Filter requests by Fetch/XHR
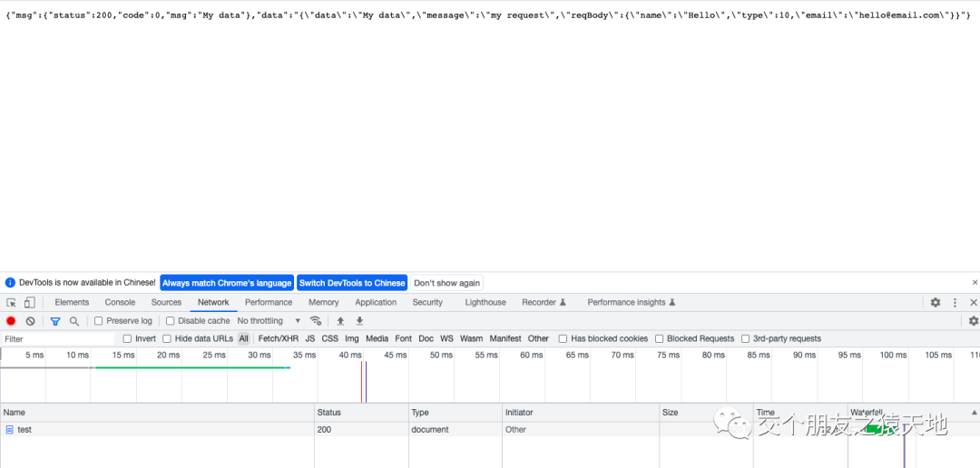The height and width of the screenshot is (468, 980). [x=279, y=338]
